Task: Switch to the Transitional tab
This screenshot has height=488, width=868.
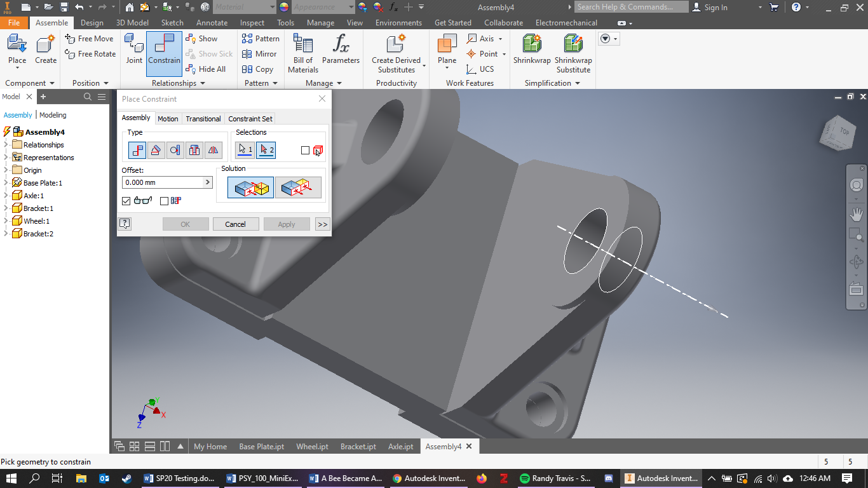Action: [x=203, y=119]
